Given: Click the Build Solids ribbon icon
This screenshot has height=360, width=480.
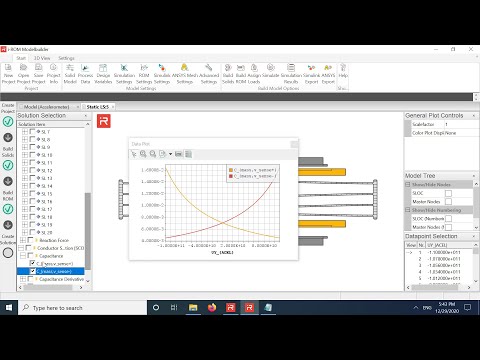Looking at the screenshot, I should click(228, 74).
